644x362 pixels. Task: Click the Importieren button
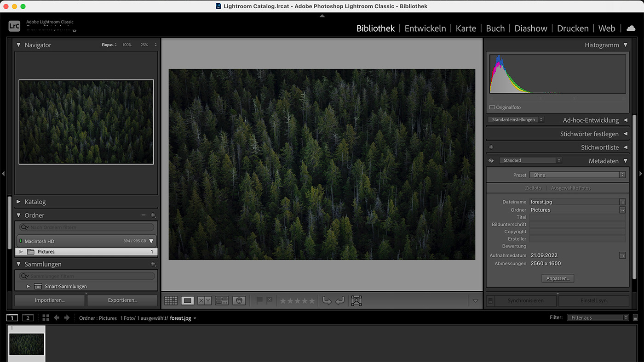(x=50, y=300)
